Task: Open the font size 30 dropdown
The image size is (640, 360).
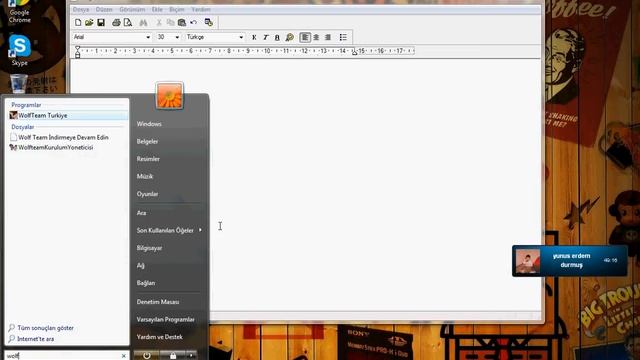Action: coord(177,37)
